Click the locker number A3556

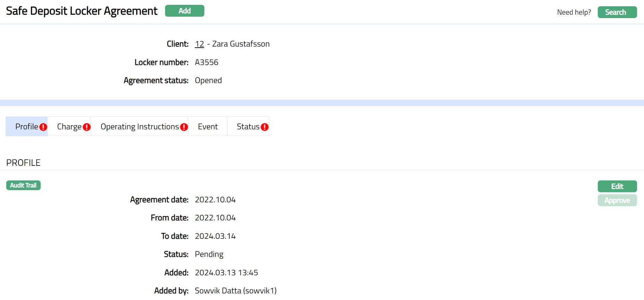[x=206, y=62]
